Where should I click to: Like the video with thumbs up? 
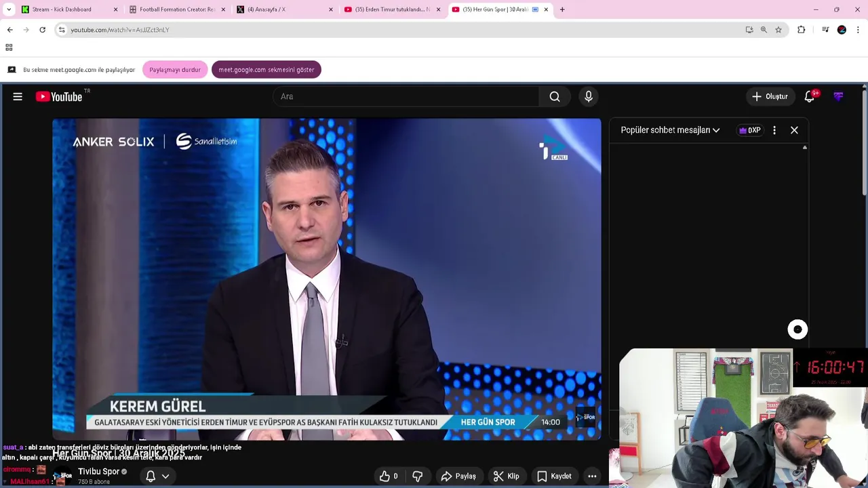[389, 476]
